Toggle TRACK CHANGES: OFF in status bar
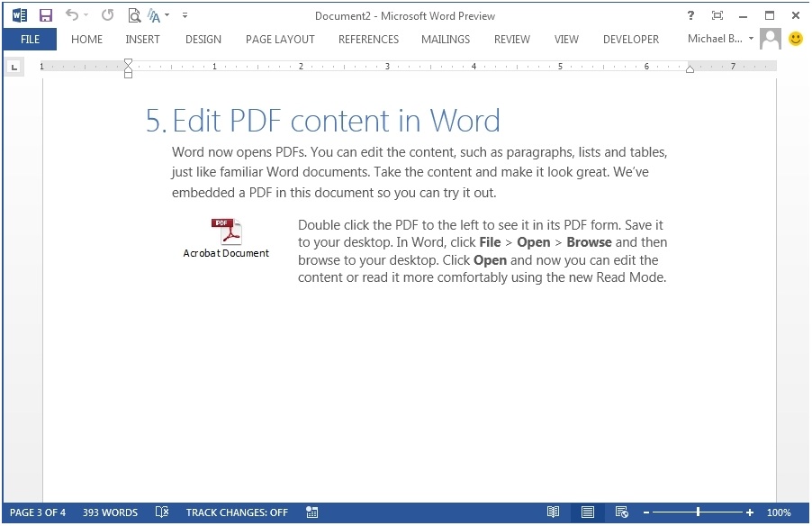Image resolution: width=812 pixels, height=526 pixels. [237, 513]
